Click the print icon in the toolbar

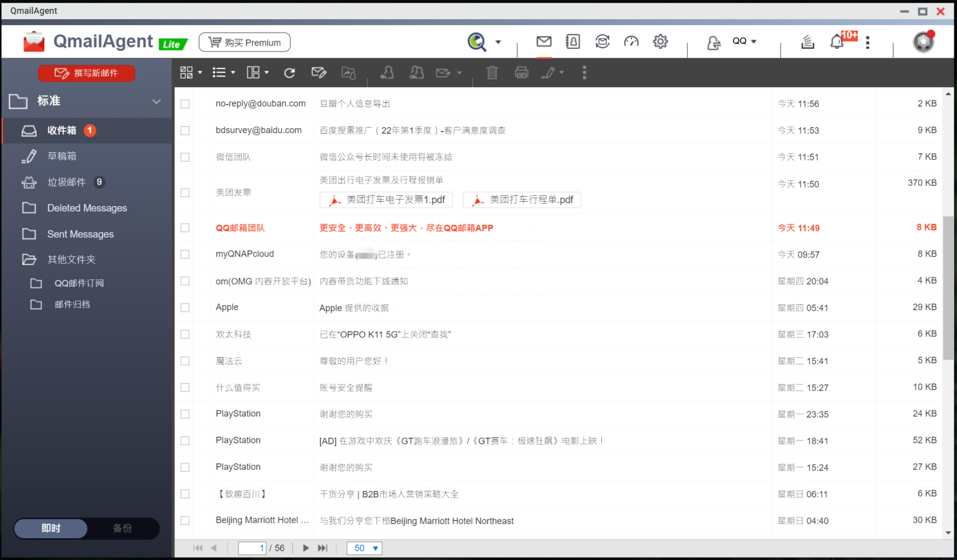click(x=522, y=72)
